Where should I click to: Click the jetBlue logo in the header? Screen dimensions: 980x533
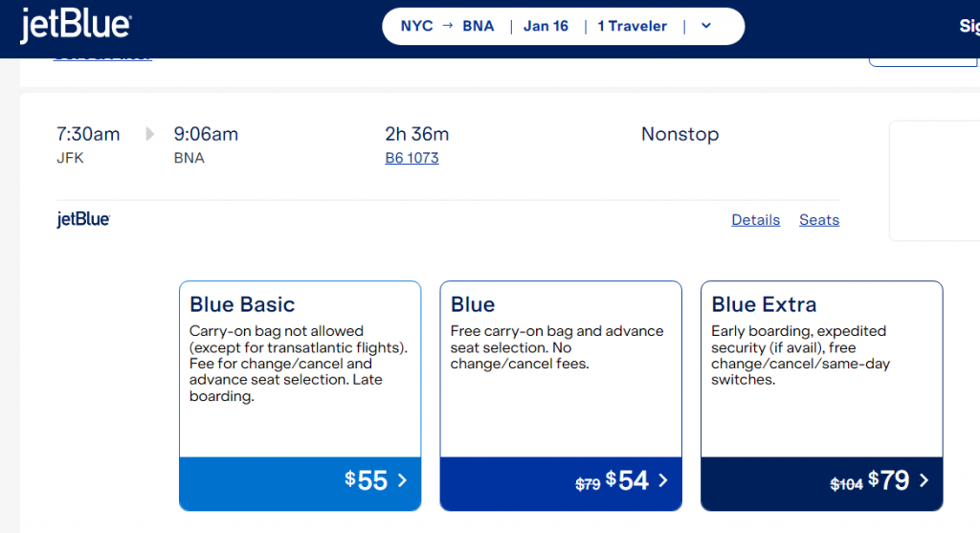point(76,26)
